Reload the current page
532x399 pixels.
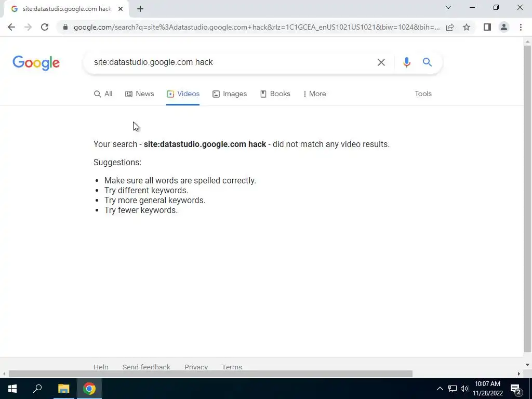tap(45, 27)
